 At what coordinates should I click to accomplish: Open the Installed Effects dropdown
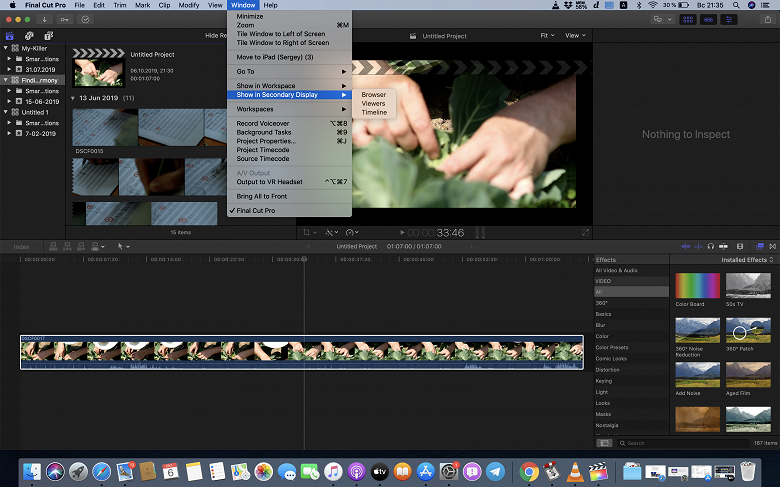tap(747, 260)
